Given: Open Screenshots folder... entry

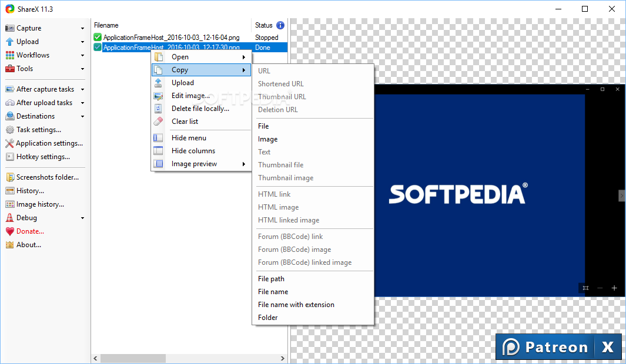Looking at the screenshot, I should [x=48, y=177].
